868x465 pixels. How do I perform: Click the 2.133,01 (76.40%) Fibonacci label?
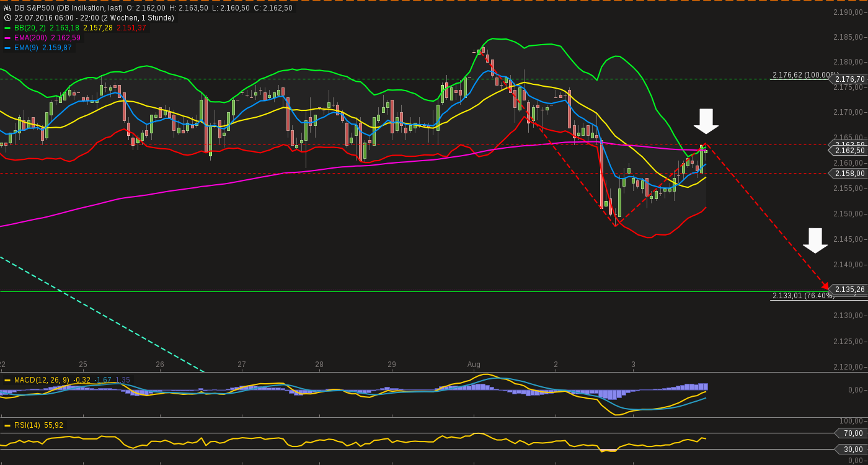tap(803, 296)
